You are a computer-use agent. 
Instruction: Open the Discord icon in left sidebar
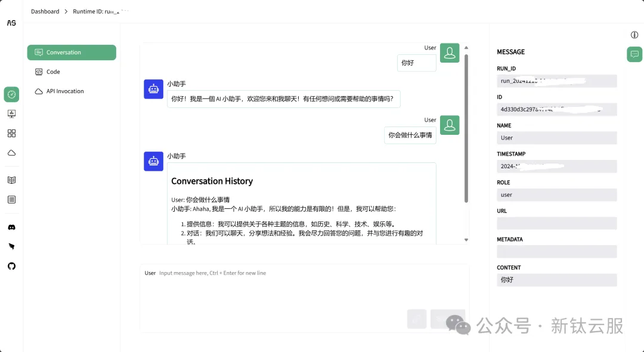click(x=11, y=227)
